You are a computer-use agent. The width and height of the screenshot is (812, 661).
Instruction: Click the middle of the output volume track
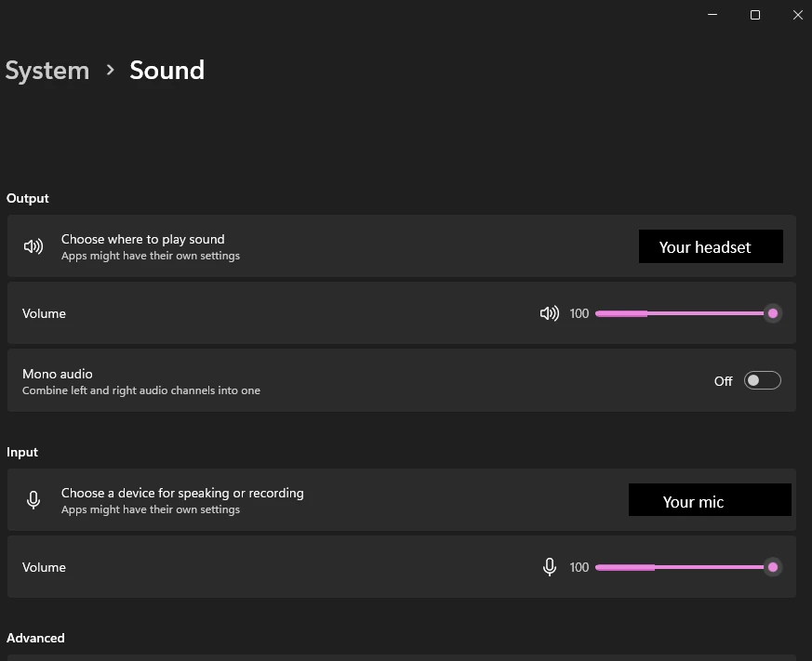coord(684,313)
